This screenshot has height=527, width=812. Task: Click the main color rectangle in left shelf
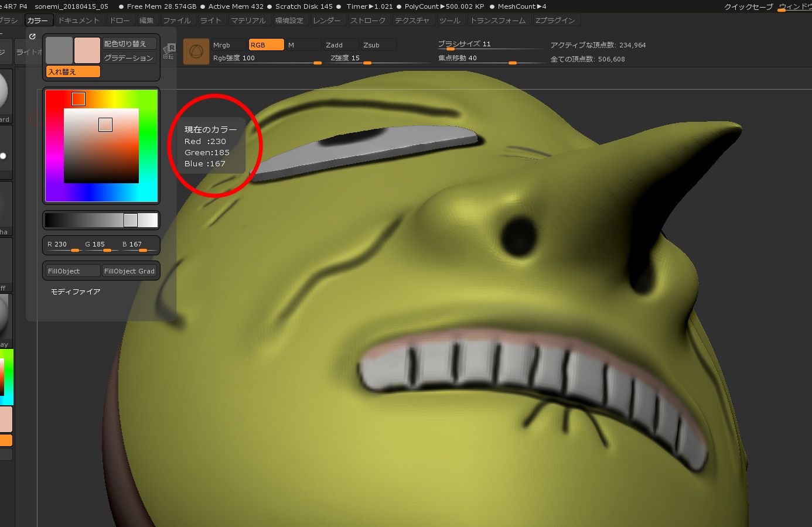(6, 419)
